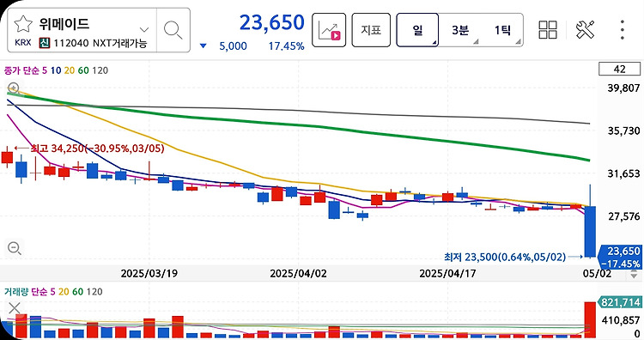Viewport: 644px width, 340px height.
Task: Click the 신 credit badge icon
Action: coord(45,43)
